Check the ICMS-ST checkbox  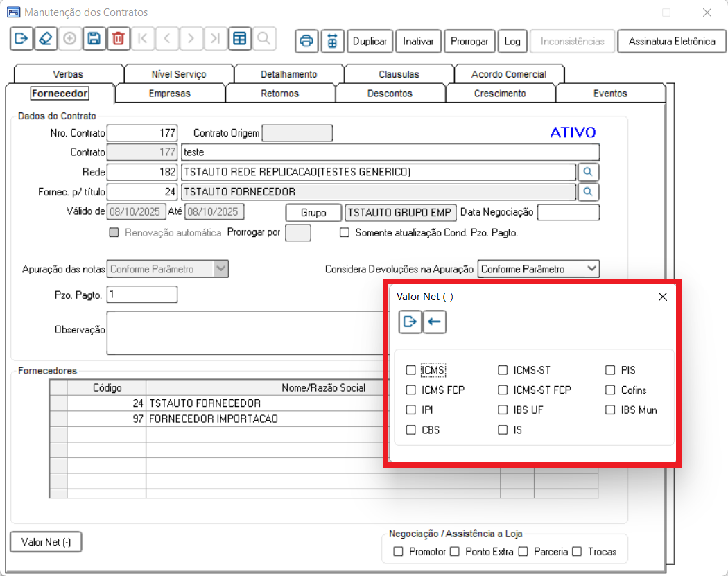click(x=503, y=370)
